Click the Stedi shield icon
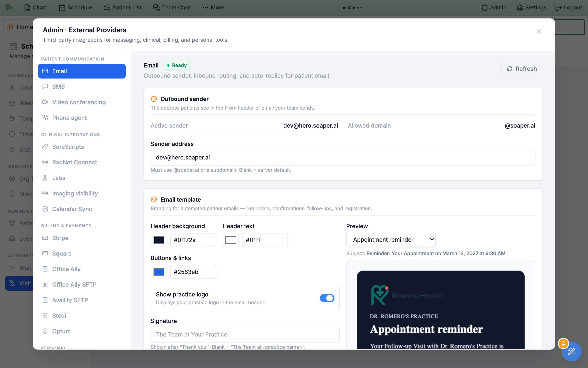The image size is (588, 368). point(45,316)
